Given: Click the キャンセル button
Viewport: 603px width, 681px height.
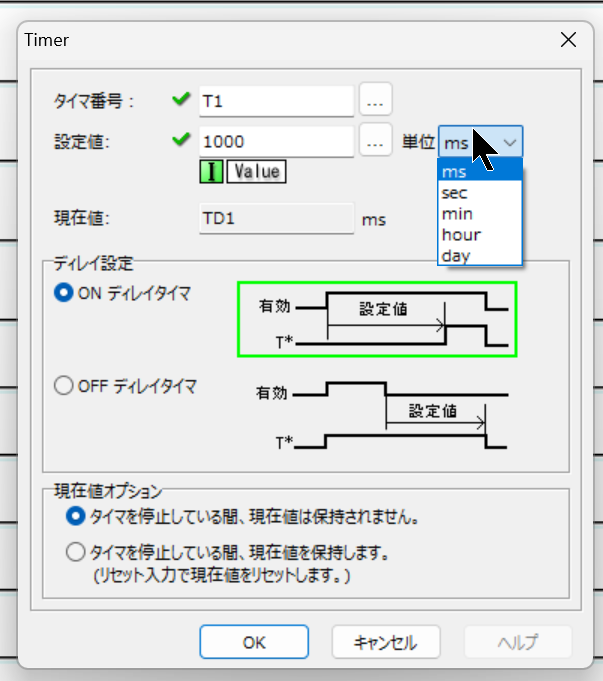Looking at the screenshot, I should pos(386,642).
